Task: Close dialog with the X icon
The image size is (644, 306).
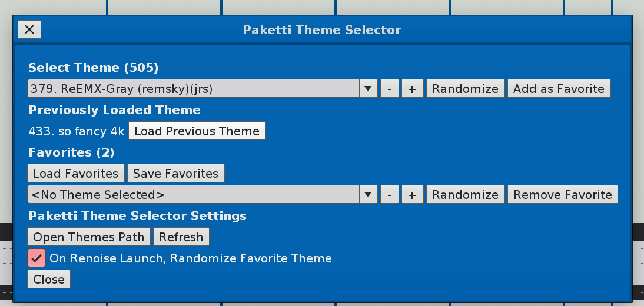Action: tap(29, 29)
